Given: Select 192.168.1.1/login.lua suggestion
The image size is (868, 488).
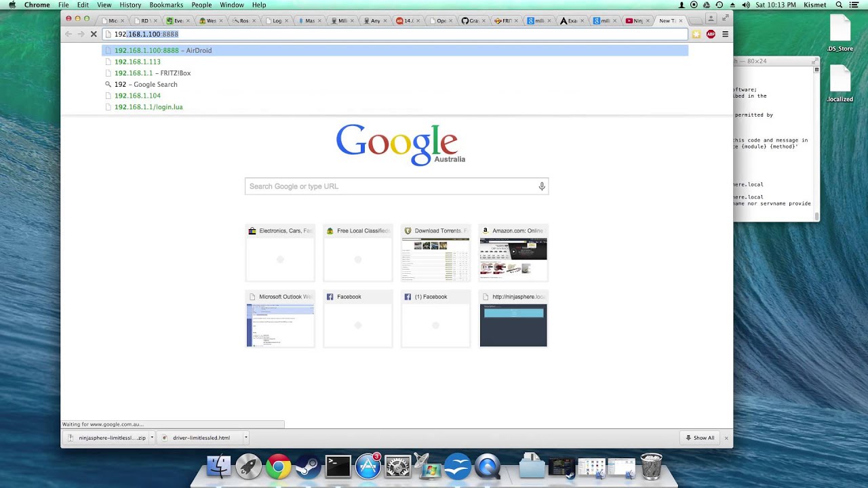Looking at the screenshot, I should [395, 107].
